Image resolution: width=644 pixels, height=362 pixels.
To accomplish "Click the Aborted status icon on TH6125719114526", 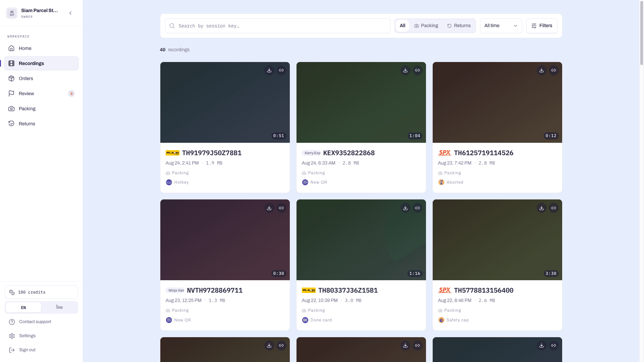I will [441, 182].
